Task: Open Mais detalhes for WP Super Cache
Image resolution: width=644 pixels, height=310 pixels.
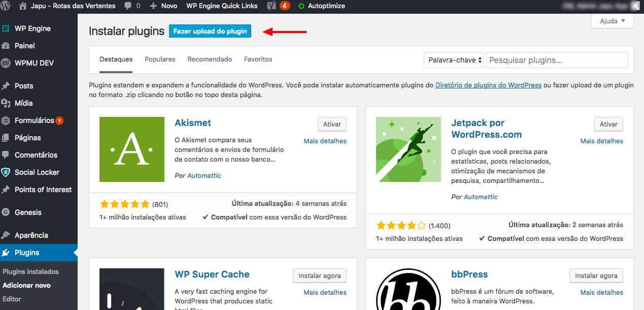Action: pos(325,292)
